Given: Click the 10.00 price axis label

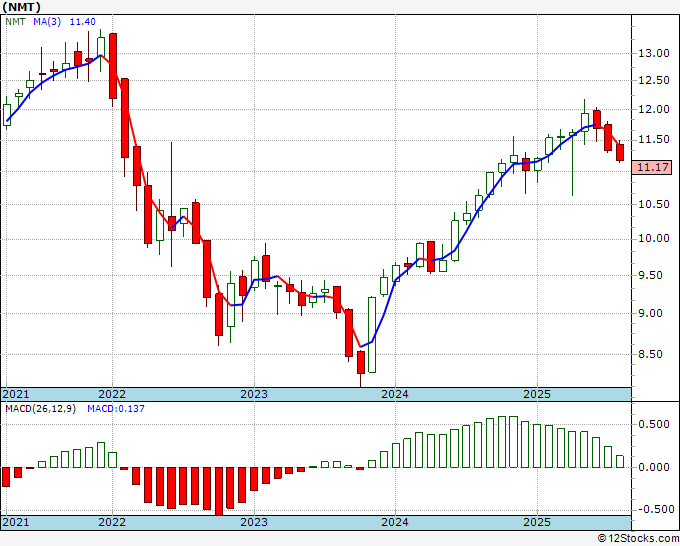Looking at the screenshot, I should 654,239.
